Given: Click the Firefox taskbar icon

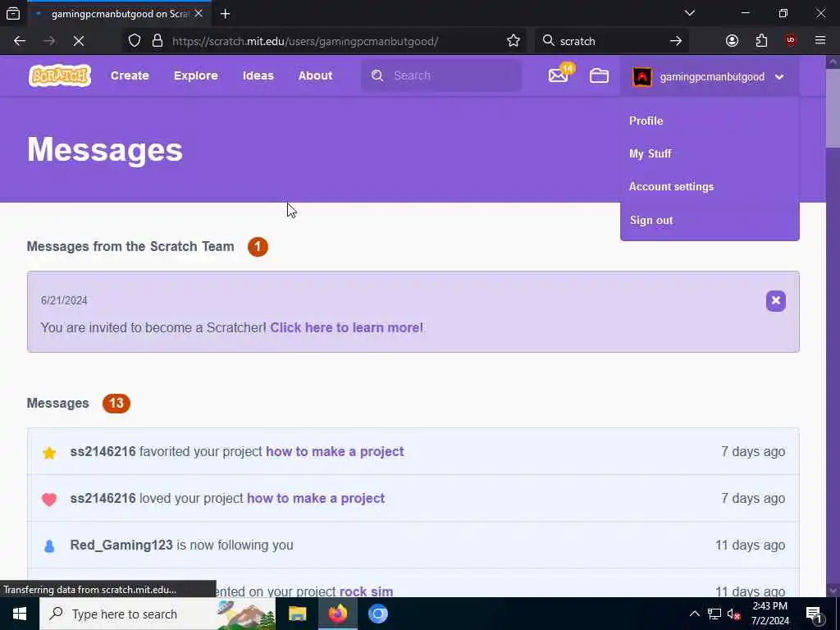Looking at the screenshot, I should tap(337, 614).
